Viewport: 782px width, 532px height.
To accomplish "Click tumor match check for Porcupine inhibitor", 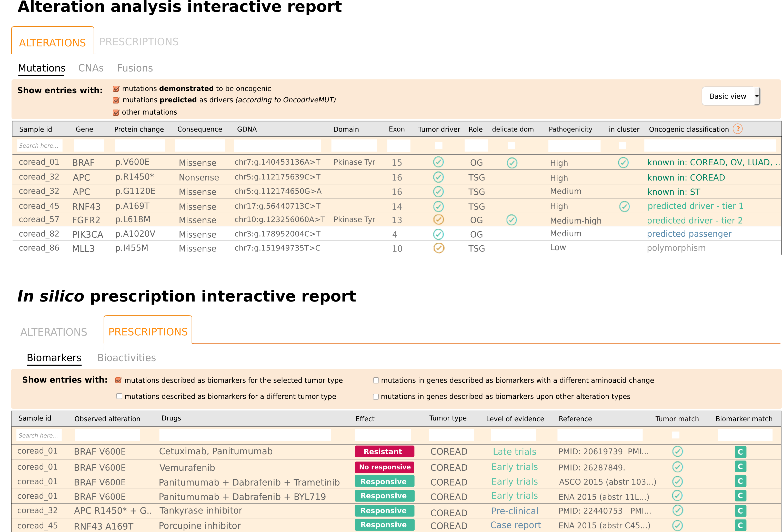I will 677,525.
